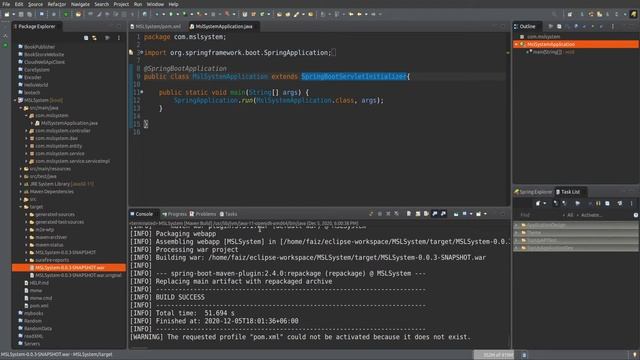Image resolution: width=640 pixels, height=360 pixels.
Task: Click the Search flashlight toolbar icon
Action: coord(296,14)
